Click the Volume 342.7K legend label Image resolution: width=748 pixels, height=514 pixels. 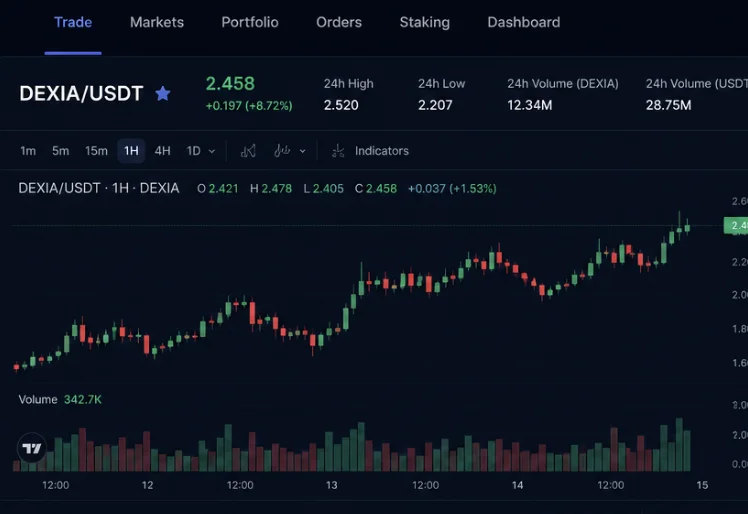(x=60, y=399)
